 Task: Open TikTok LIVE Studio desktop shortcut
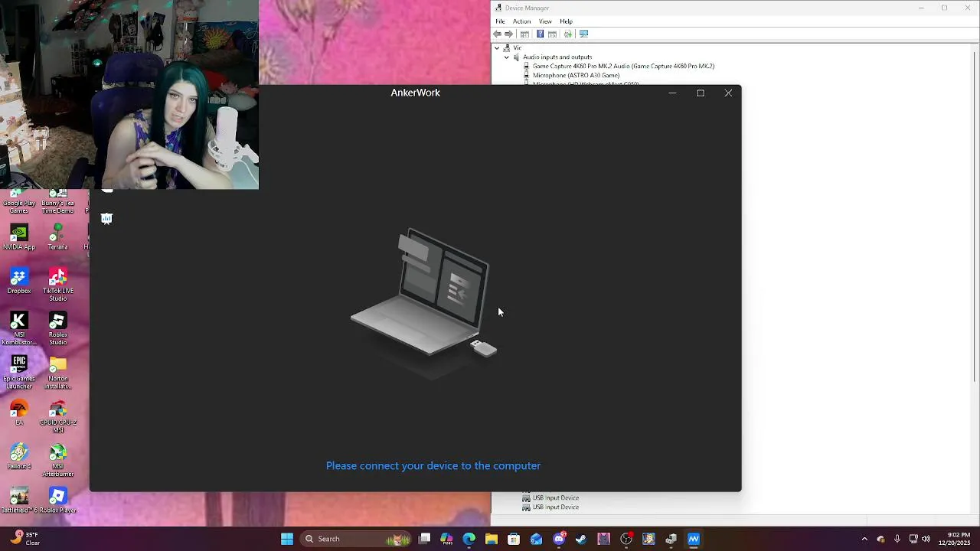point(58,284)
